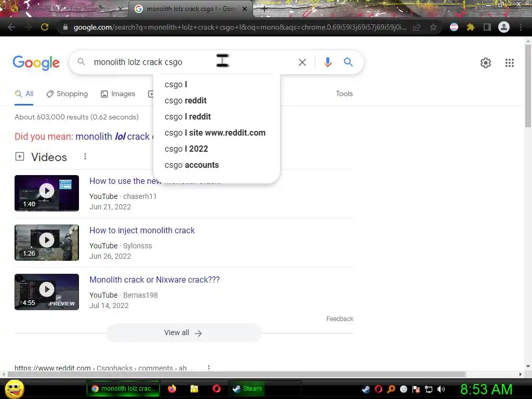This screenshot has height=399, width=532.
Task: Click the share page icon in address bar
Action: coord(417,27)
